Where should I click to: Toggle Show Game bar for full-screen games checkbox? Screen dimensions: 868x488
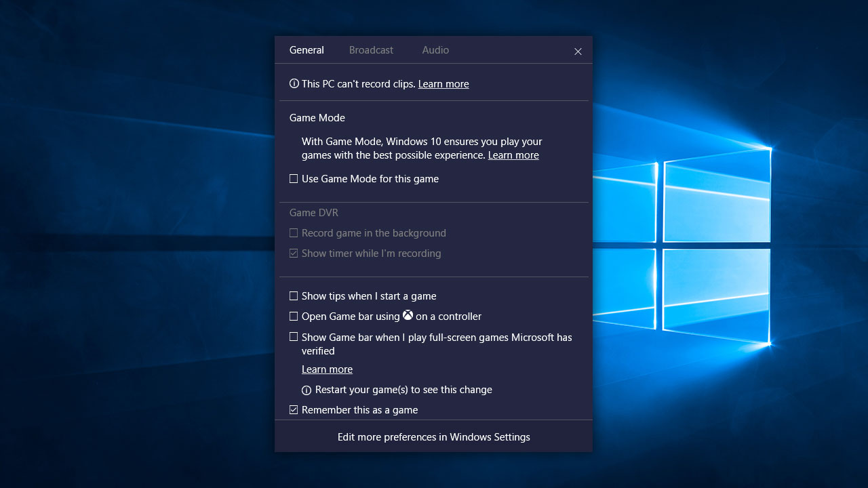coord(294,337)
